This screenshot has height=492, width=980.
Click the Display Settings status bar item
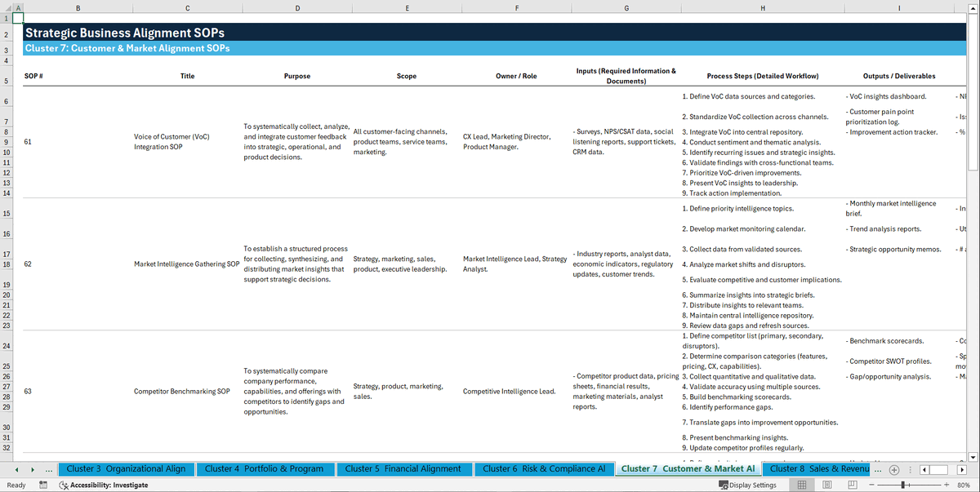749,485
